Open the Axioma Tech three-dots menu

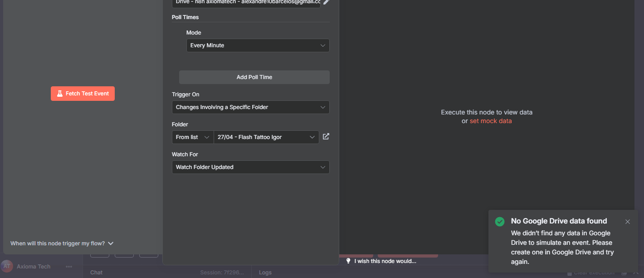[x=69, y=267]
